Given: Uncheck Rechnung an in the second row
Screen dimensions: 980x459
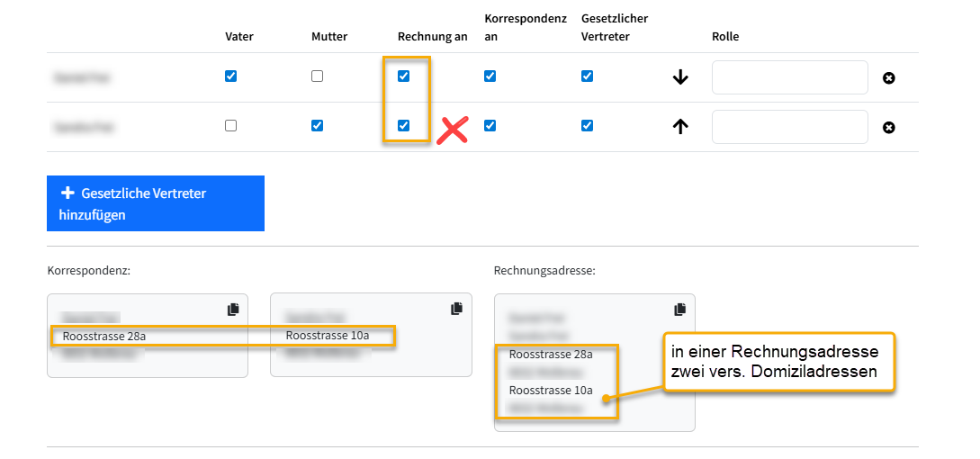Looking at the screenshot, I should coord(403,126).
